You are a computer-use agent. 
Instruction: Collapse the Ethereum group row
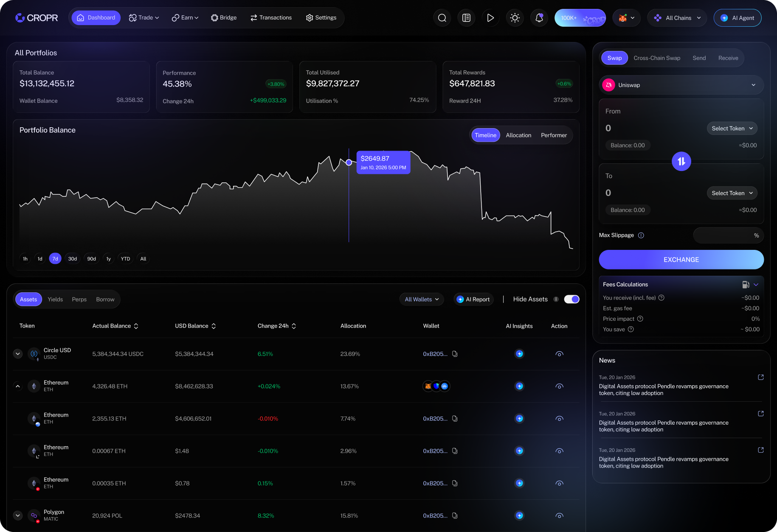(18, 386)
